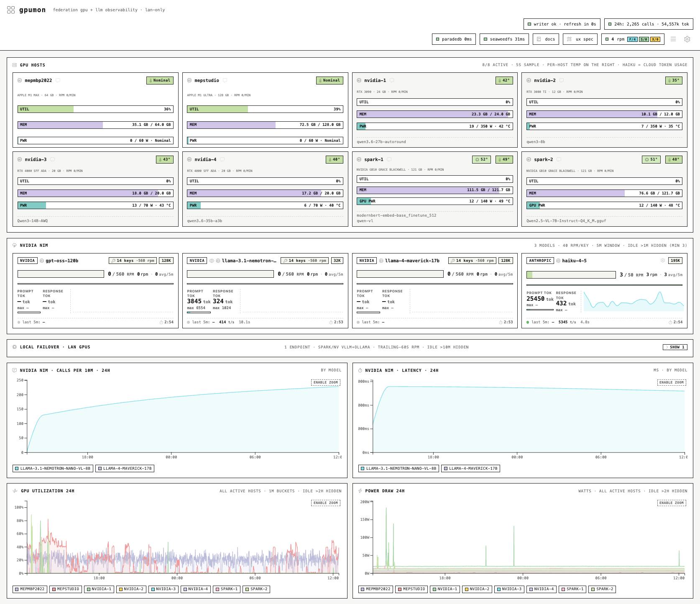Click the haiku-4-5 token sparkline chart
Screen dimensions: 700x604
tap(634, 301)
